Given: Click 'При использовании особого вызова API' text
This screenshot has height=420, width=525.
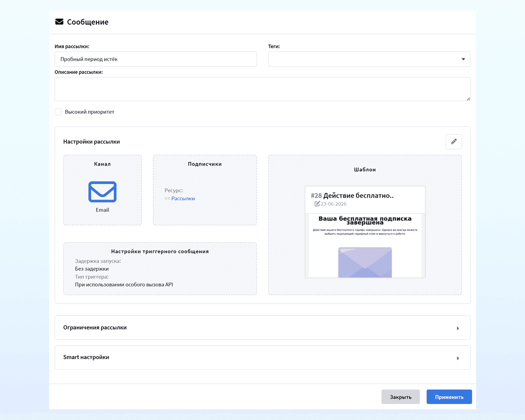Looking at the screenshot, I should point(124,284).
